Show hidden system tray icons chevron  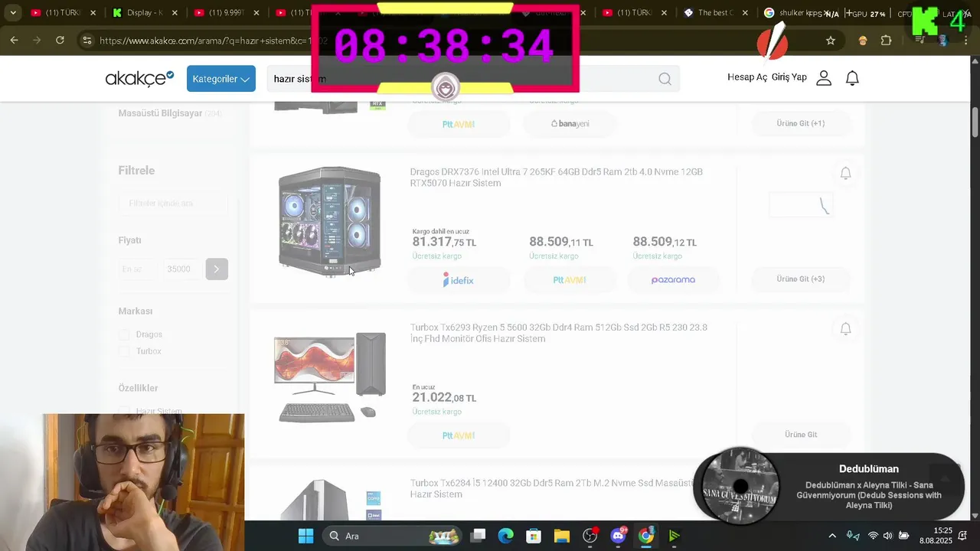coord(832,536)
